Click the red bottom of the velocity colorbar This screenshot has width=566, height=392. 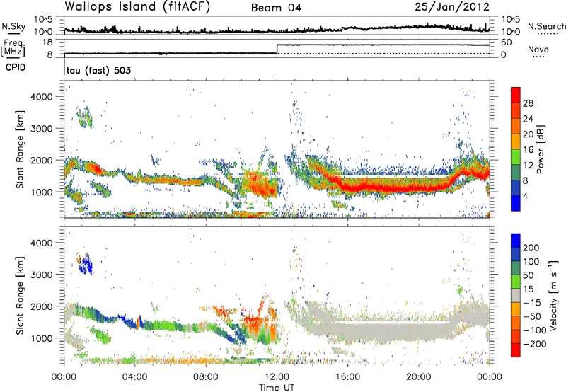516,350
